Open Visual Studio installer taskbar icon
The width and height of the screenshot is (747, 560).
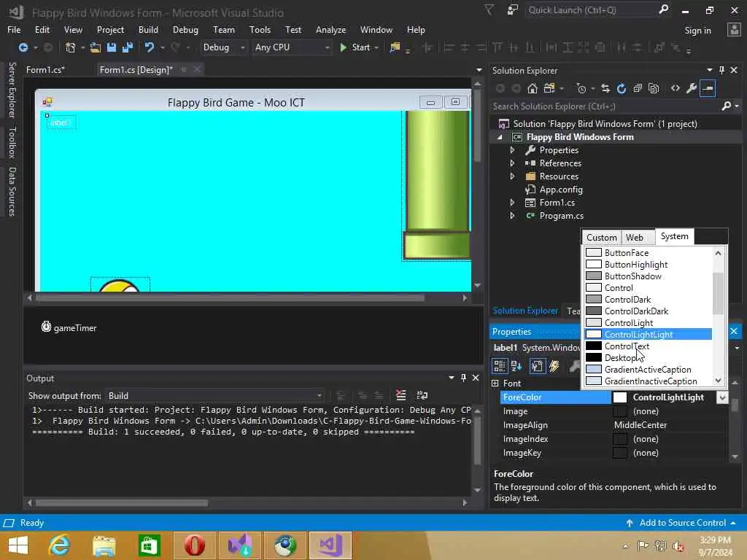(239, 545)
